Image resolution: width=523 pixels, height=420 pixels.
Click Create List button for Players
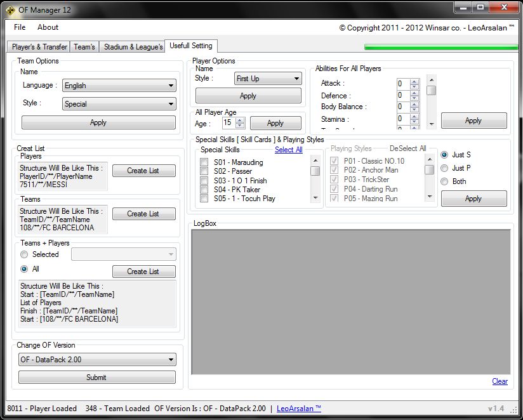tap(143, 171)
